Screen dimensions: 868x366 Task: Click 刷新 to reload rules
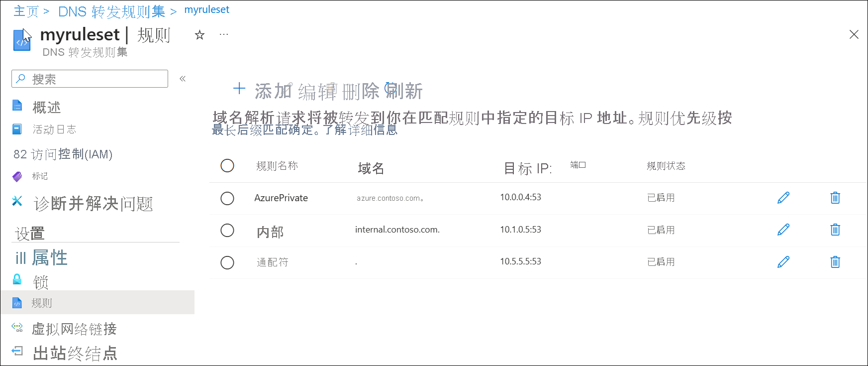(404, 91)
